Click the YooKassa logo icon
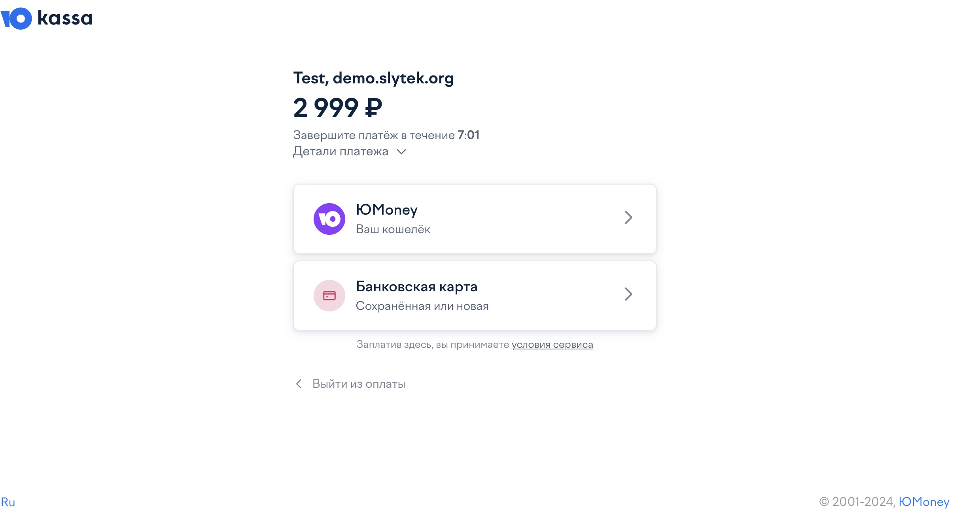980x517 pixels. 16,19
